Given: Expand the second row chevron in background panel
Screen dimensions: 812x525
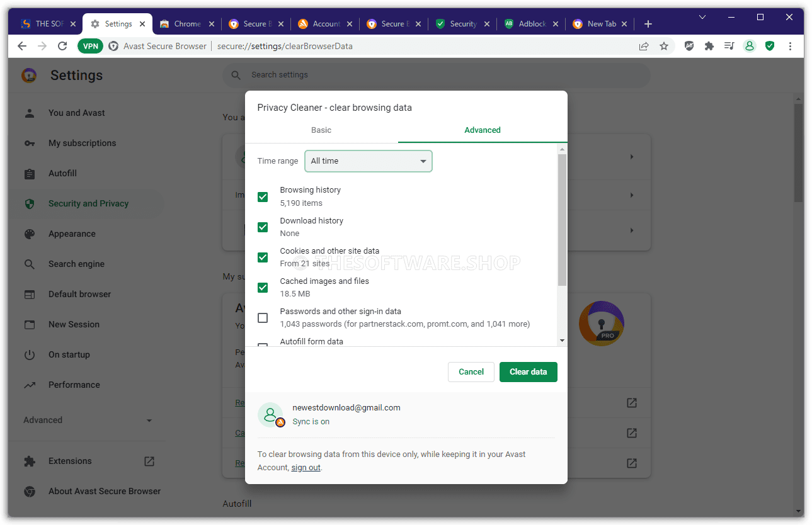Looking at the screenshot, I should (x=632, y=196).
